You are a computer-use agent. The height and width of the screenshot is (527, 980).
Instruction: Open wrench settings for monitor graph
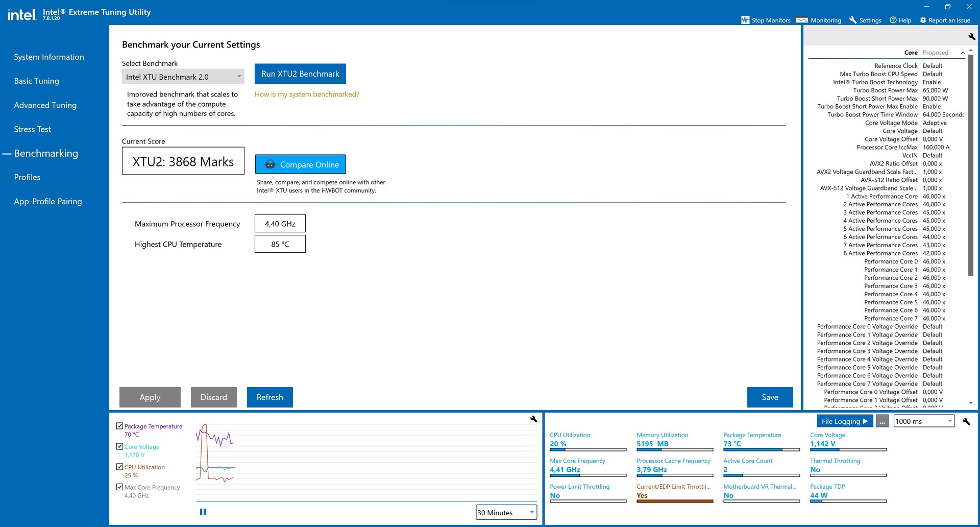tap(533, 419)
